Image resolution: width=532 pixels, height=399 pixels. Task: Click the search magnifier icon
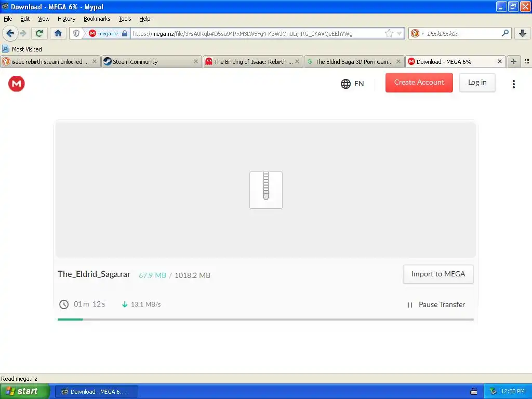tap(505, 33)
